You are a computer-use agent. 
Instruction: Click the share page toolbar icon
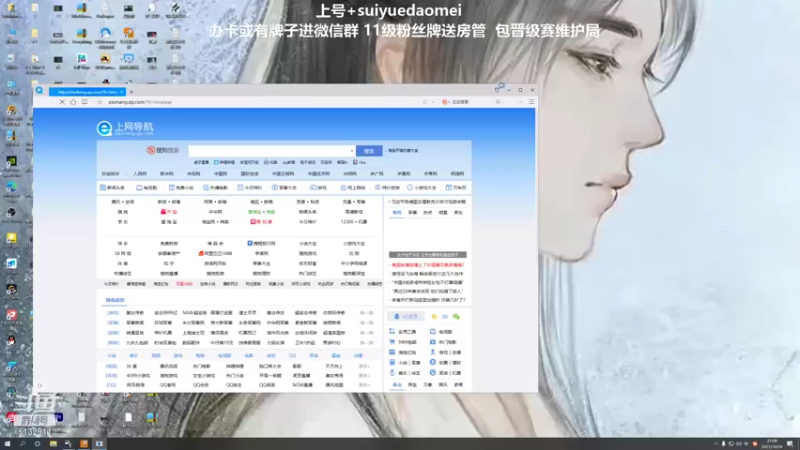pyautogui.click(x=424, y=102)
